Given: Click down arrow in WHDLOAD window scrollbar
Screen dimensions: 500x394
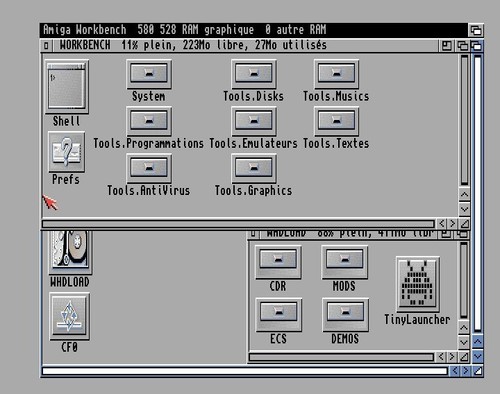Looking at the screenshot, I should click(x=464, y=342).
